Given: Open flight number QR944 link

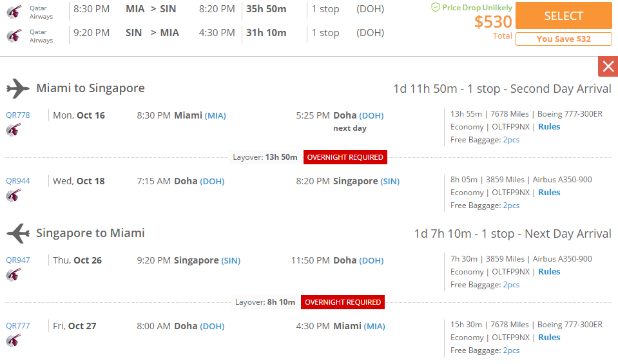Looking at the screenshot, I should point(18,181).
